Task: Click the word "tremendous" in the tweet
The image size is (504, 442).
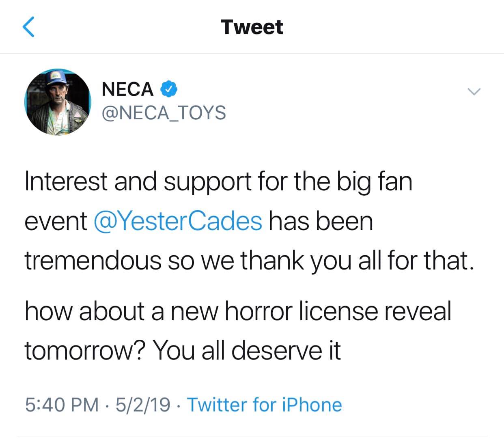Action: (x=93, y=260)
